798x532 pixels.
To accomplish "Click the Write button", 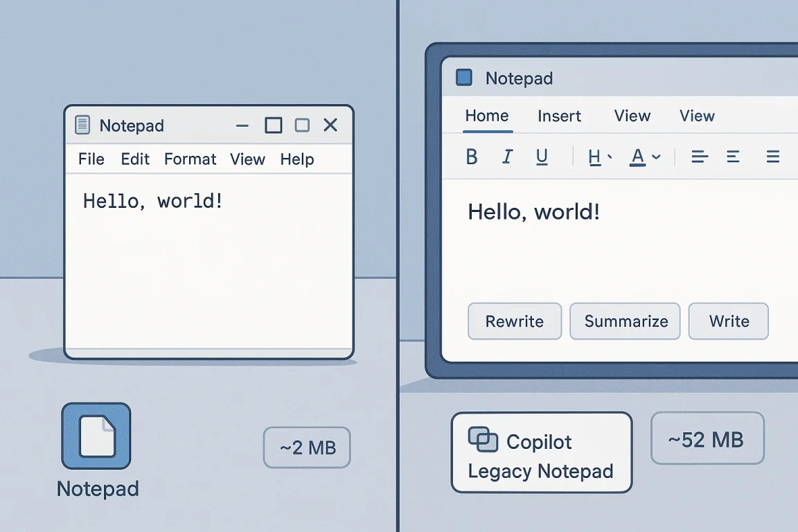I will (x=728, y=321).
